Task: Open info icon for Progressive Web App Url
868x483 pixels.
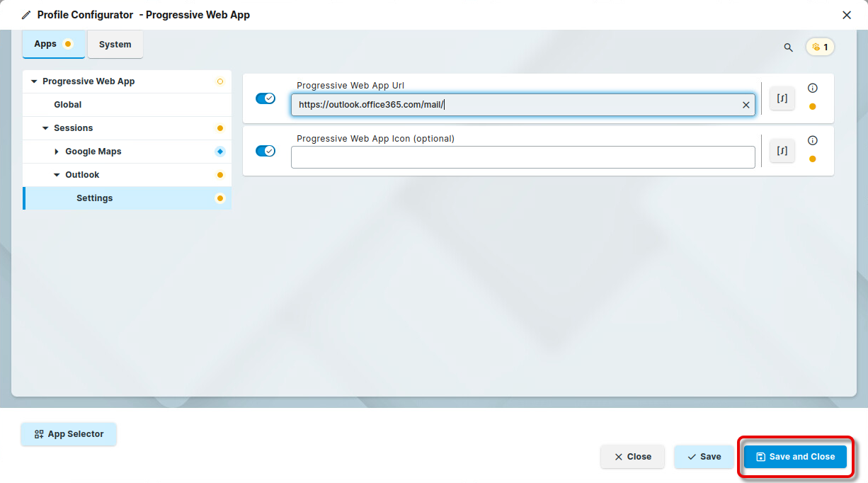Action: coord(812,89)
